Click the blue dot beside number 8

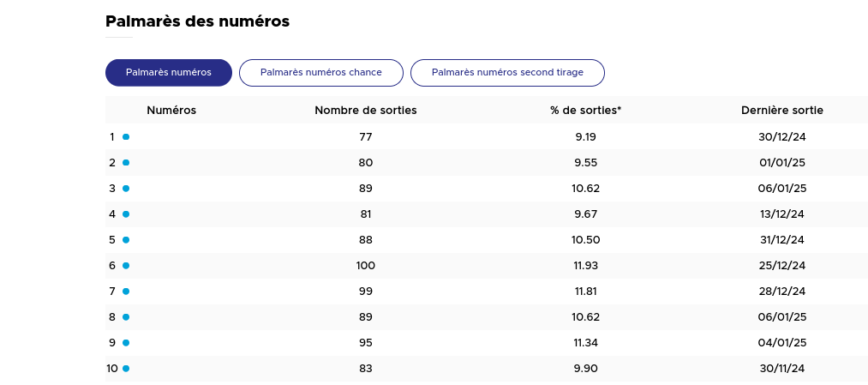126,317
